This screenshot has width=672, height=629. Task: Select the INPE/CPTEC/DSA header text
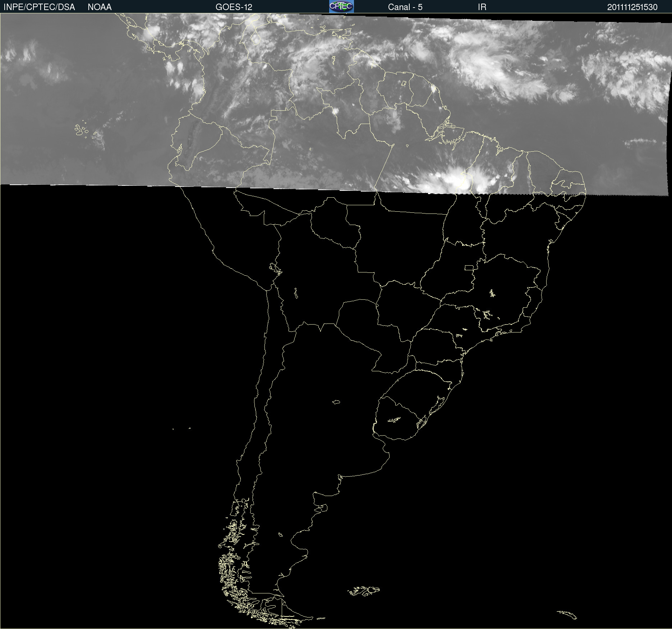39,7
